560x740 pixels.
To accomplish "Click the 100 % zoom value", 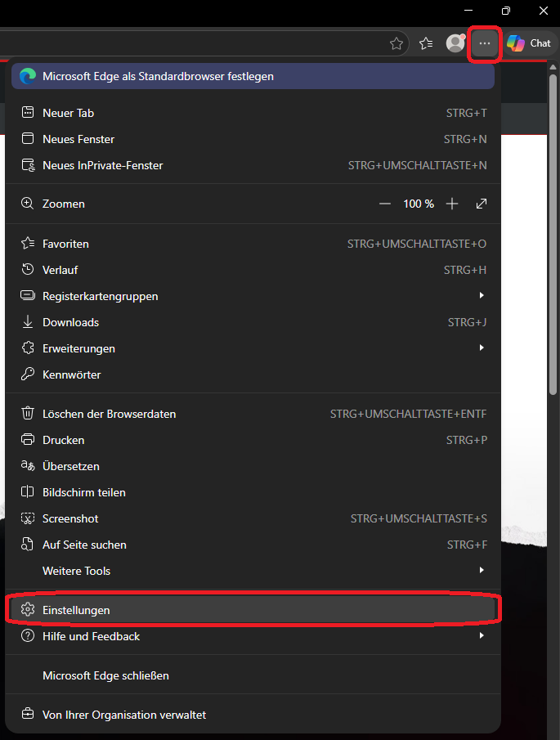I will [419, 204].
